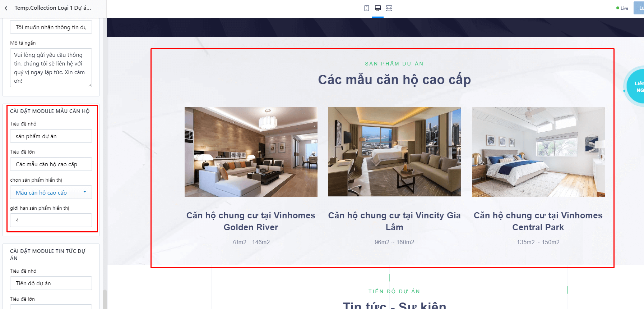The image size is (644, 309).
Task: Click the 'CÀI ĐẶT MODULE MẪU CĂN HỘ' section title
Action: [x=50, y=111]
